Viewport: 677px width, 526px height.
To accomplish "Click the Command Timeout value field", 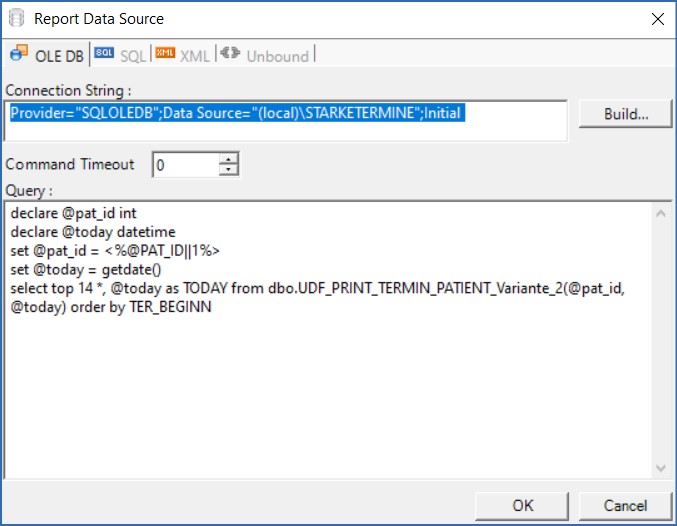I will [x=186, y=165].
